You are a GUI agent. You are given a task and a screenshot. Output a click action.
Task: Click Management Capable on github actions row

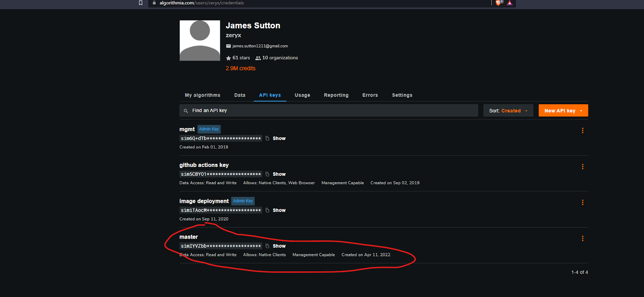click(x=343, y=183)
